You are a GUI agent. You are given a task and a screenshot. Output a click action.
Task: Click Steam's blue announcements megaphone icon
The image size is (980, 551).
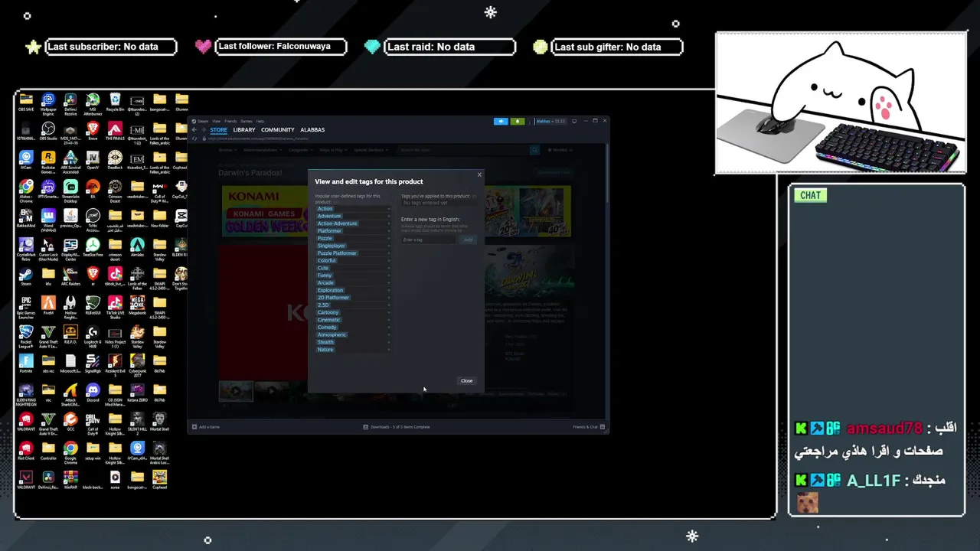click(x=501, y=121)
